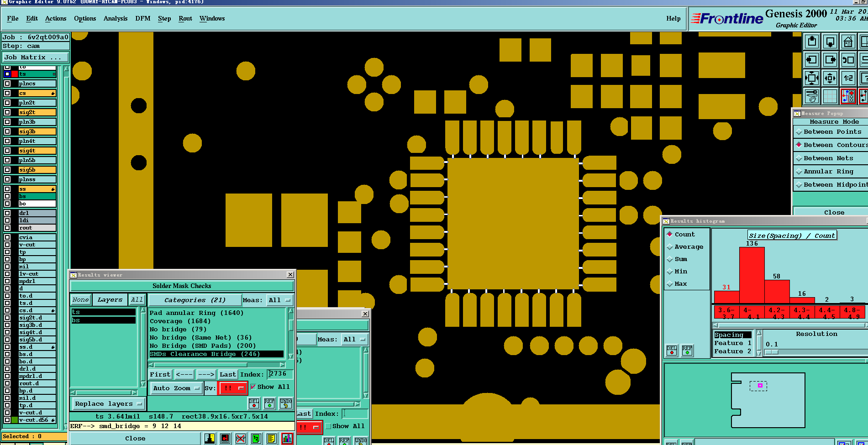Screen dimensions: 868x445
Task: Open the Auto Zoom dropdown
Action: (x=176, y=388)
